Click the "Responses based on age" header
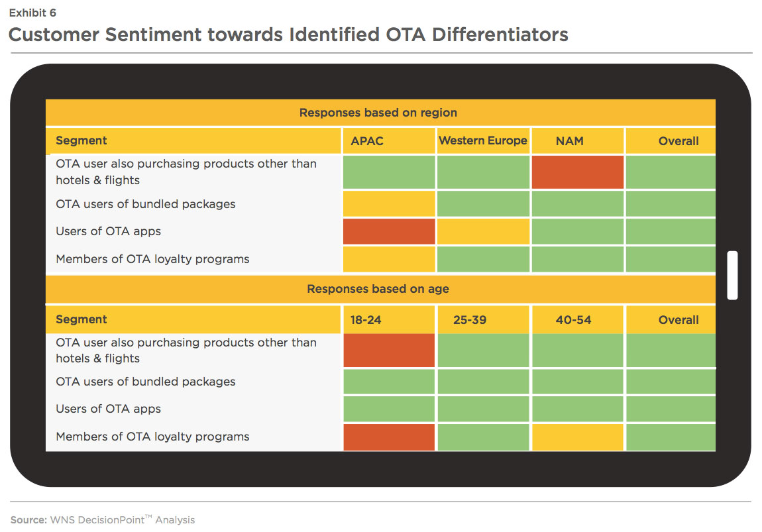 (x=380, y=289)
